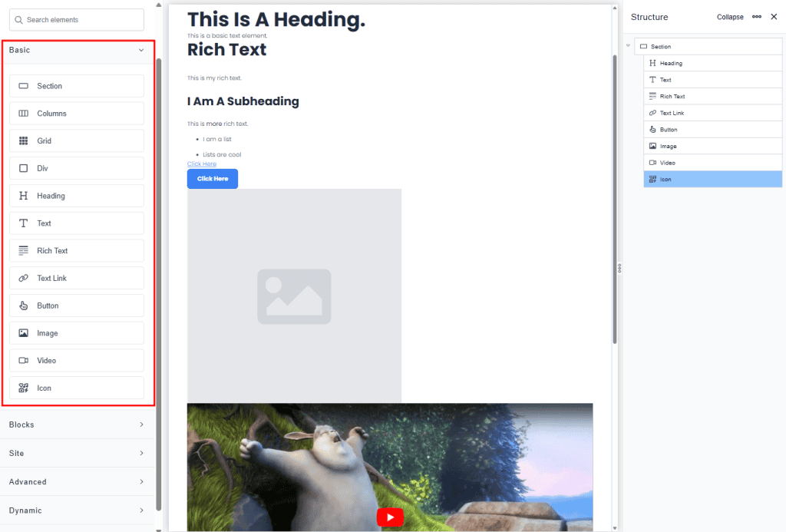This screenshot has width=786, height=532.
Task: Click the Button element icon in Basic panel
Action: click(x=24, y=306)
